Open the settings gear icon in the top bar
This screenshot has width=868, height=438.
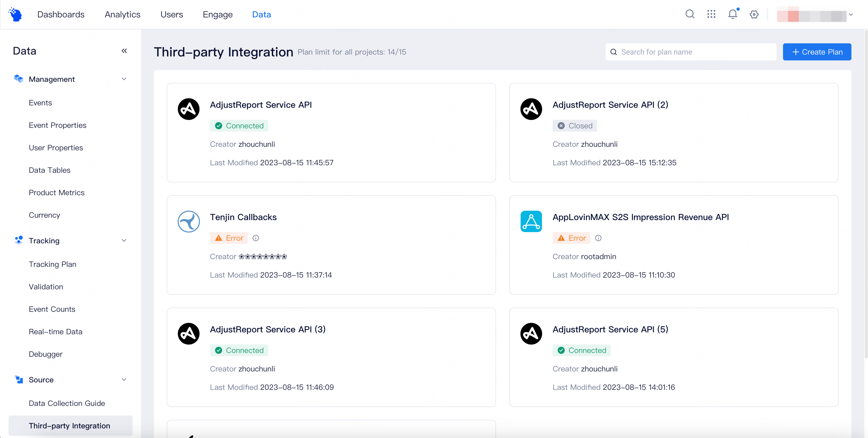[x=754, y=14]
